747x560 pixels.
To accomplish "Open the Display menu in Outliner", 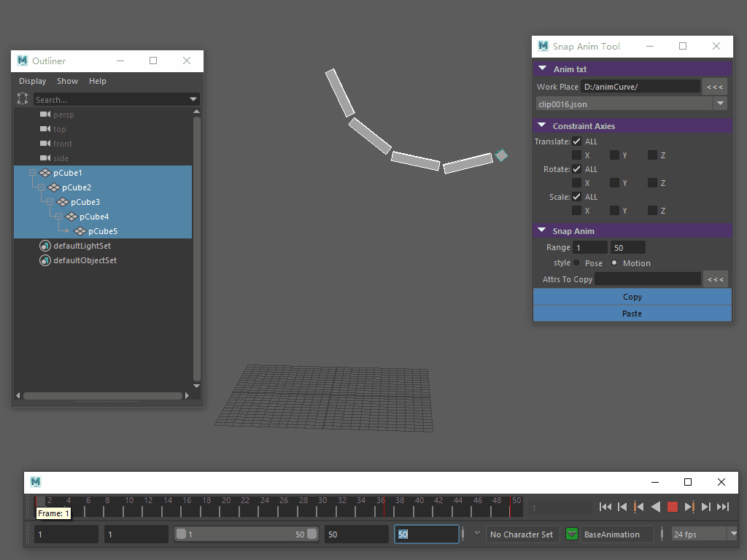I will click(32, 81).
